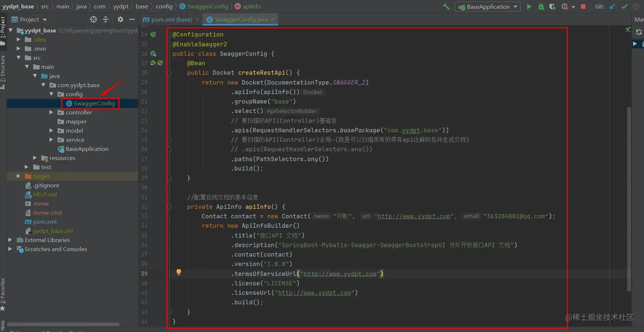Click the Maven reload icon in the right panel
644x332 pixels.
coord(638,32)
